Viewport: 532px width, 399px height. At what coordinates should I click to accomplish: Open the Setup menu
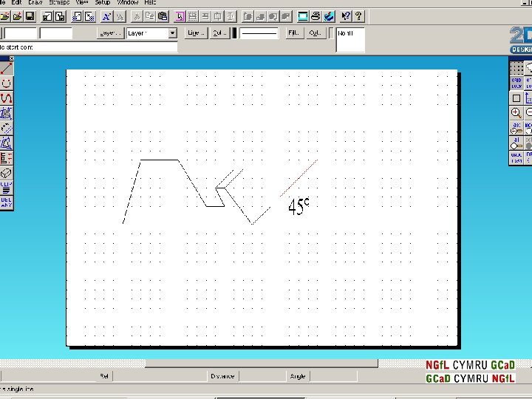coord(103,2)
